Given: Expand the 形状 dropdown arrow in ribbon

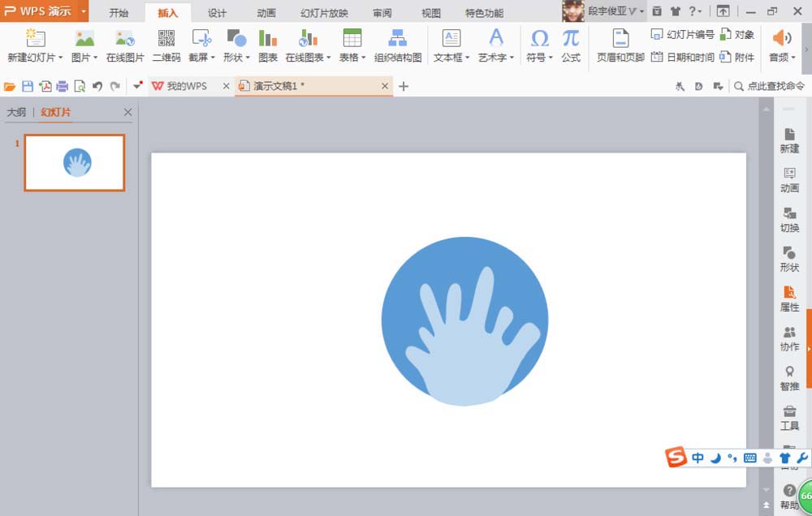Looking at the screenshot, I should [x=248, y=58].
